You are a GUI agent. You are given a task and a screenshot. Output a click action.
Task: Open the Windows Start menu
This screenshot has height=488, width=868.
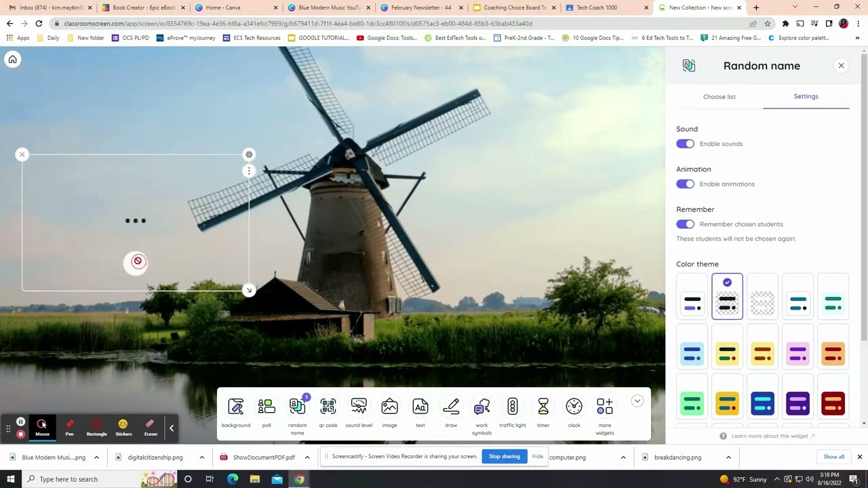10,479
